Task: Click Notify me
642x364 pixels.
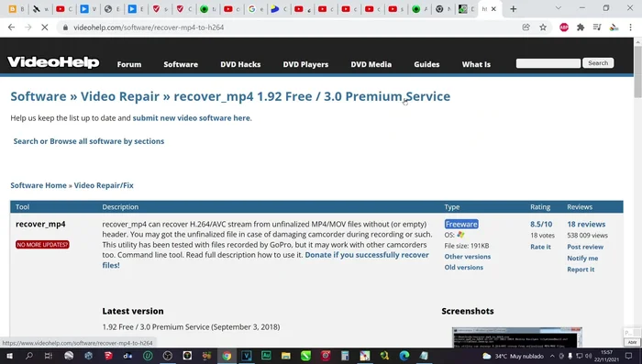Action: [x=582, y=259]
